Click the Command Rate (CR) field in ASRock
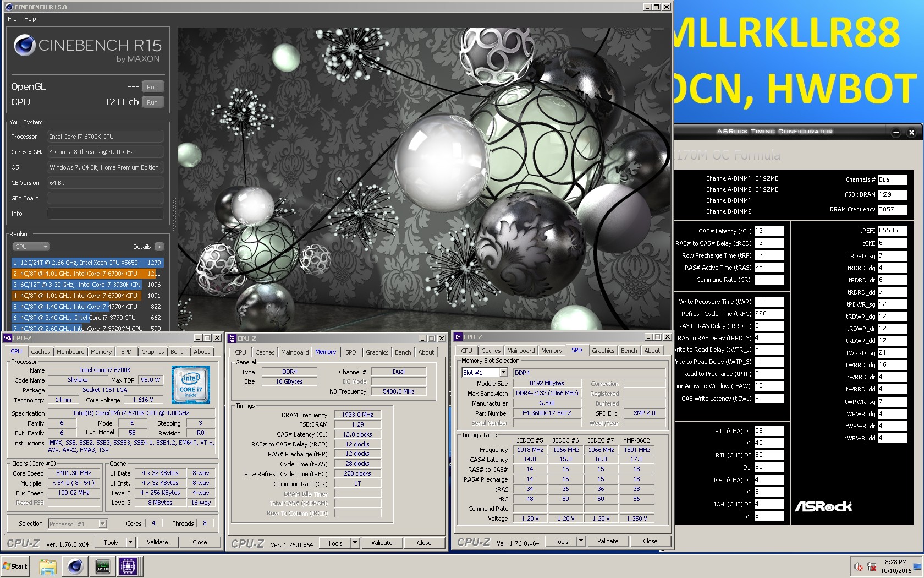The image size is (924, 578). [x=768, y=280]
